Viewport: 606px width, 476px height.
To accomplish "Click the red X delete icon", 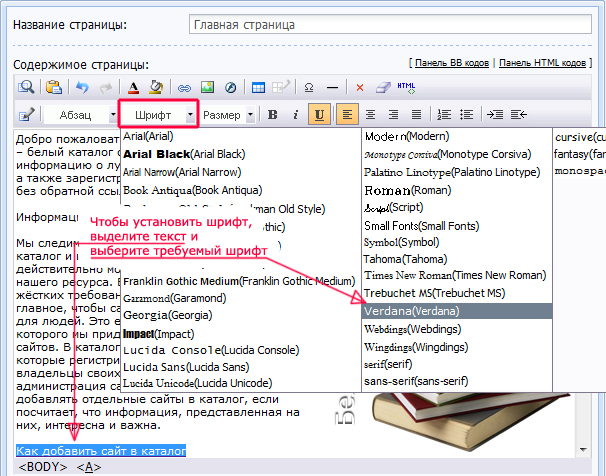I will (x=360, y=88).
